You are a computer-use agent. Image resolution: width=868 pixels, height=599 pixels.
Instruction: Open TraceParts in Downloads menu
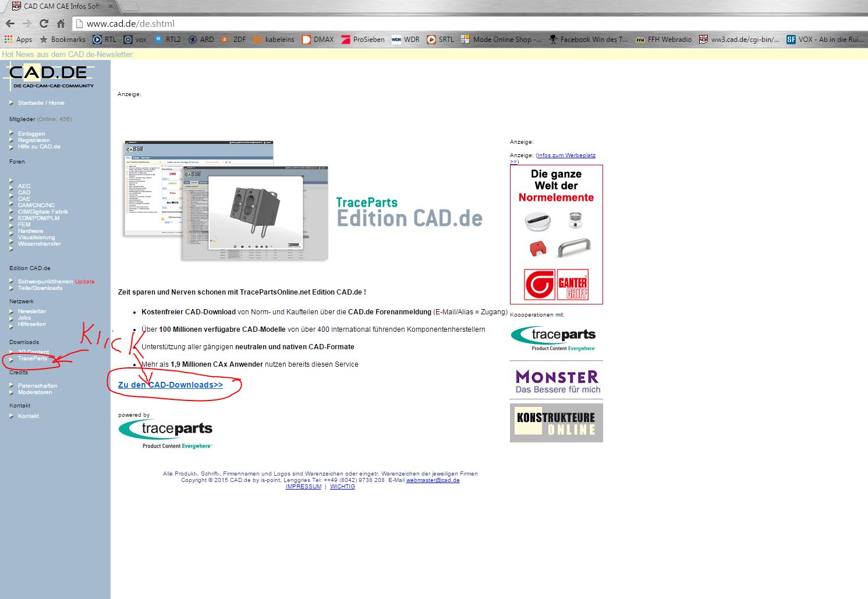[x=33, y=359]
